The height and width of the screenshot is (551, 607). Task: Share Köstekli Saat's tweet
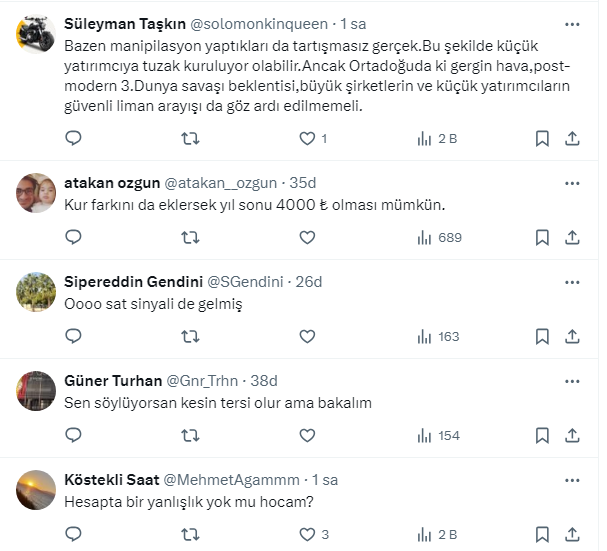tap(572, 533)
